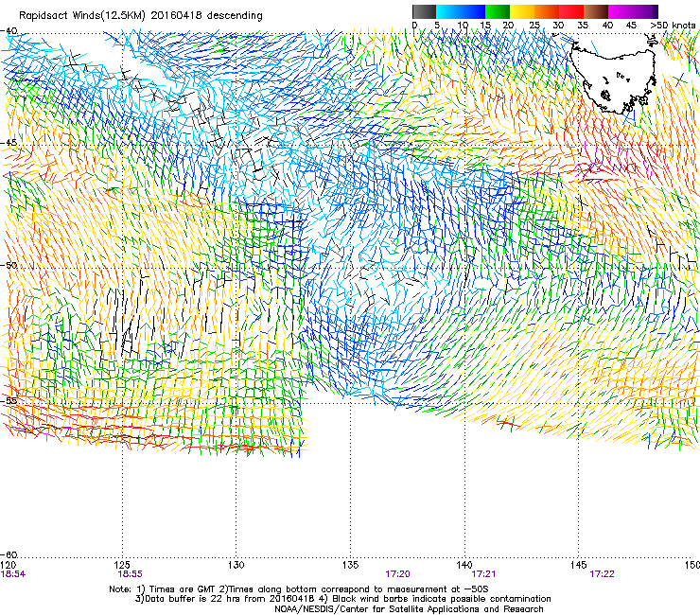Click legend tick label '25'
This screenshot has height=615, width=700.
534,26
